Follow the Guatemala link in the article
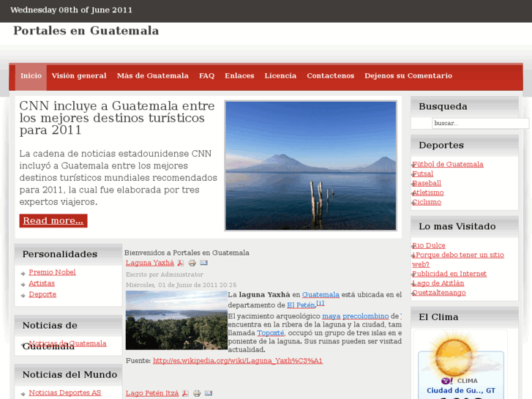Screen dimensions: 532x399 (x=321, y=295)
